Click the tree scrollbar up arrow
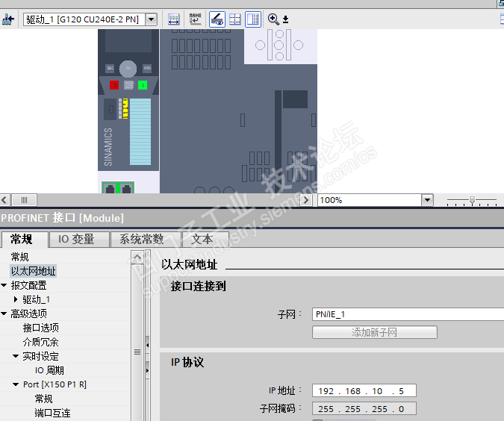This screenshot has width=504, height=421. pyautogui.click(x=137, y=257)
